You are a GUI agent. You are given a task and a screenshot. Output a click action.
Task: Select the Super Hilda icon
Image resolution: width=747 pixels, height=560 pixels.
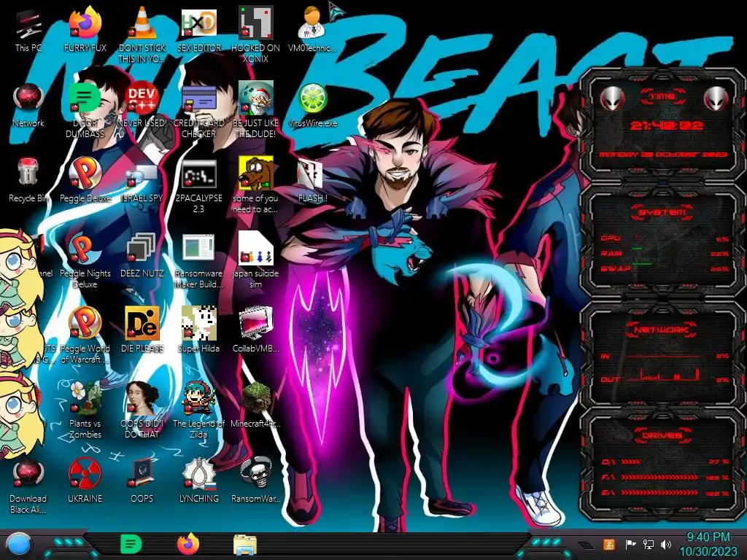[x=199, y=330]
